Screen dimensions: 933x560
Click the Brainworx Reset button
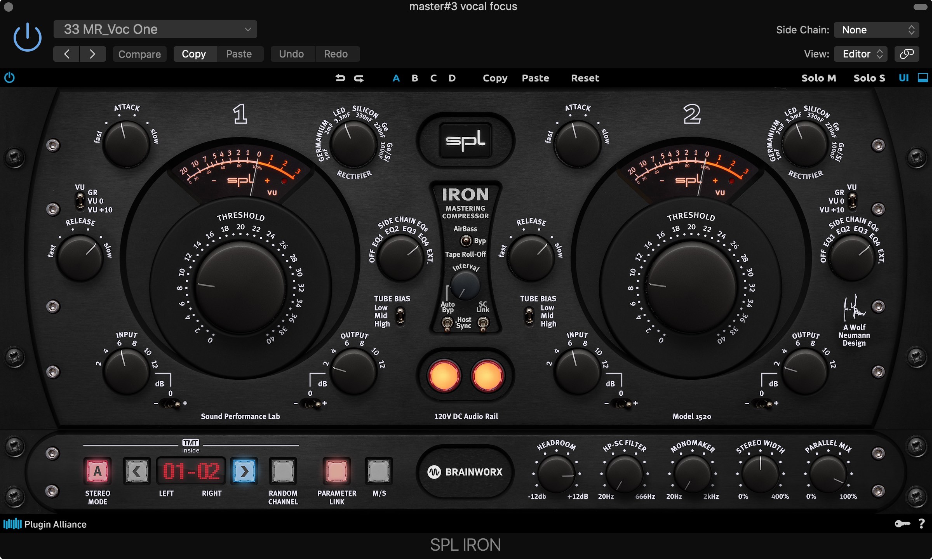point(585,78)
